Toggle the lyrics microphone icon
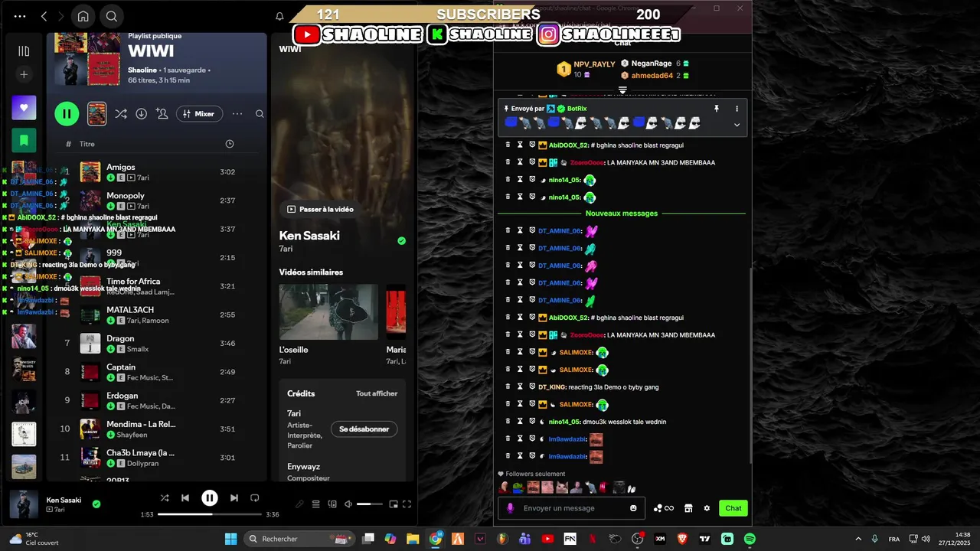This screenshot has width=980, height=551. [300, 504]
